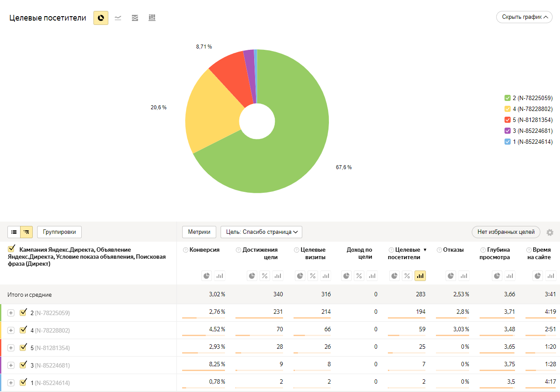This screenshot has width=560, height=392.
Task: Expand row 1 (N-85224614)
Action: (11, 383)
